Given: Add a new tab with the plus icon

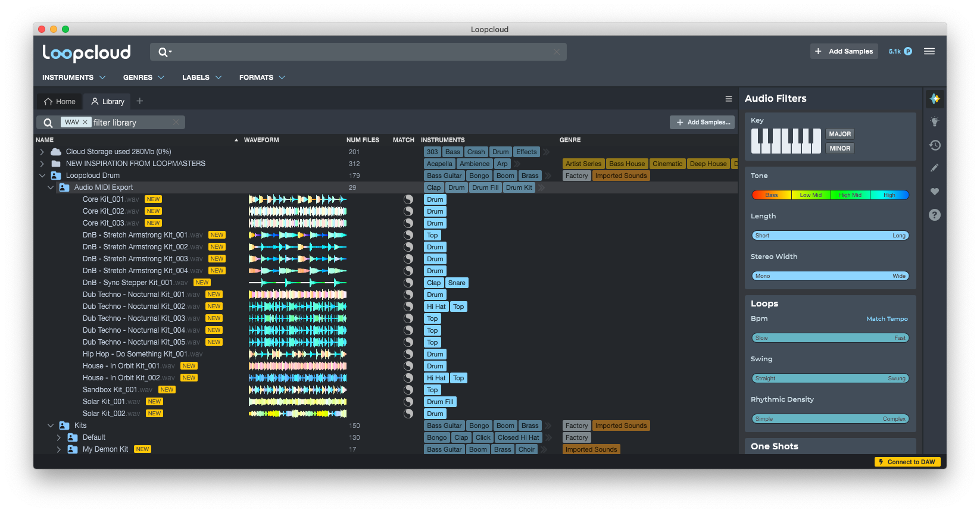Looking at the screenshot, I should pos(140,101).
